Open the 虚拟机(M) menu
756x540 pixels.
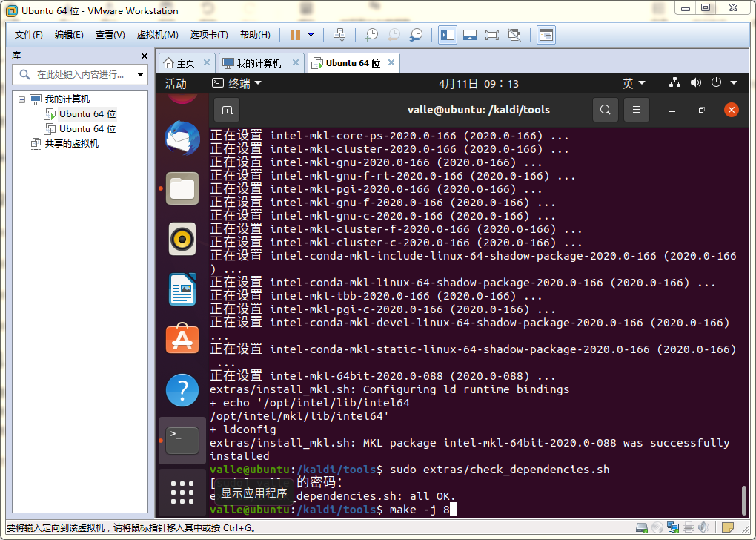pyautogui.click(x=158, y=35)
